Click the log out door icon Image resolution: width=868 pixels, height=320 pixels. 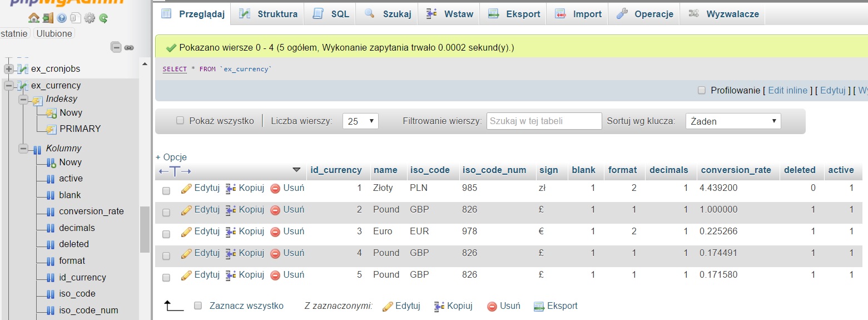pos(48,18)
